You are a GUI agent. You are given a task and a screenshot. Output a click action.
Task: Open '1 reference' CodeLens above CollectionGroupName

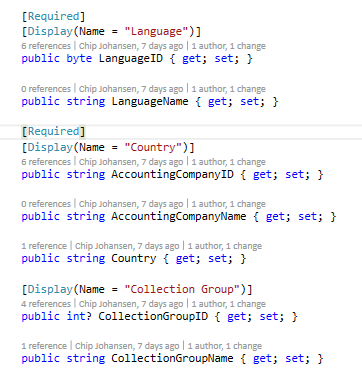(x=44, y=346)
